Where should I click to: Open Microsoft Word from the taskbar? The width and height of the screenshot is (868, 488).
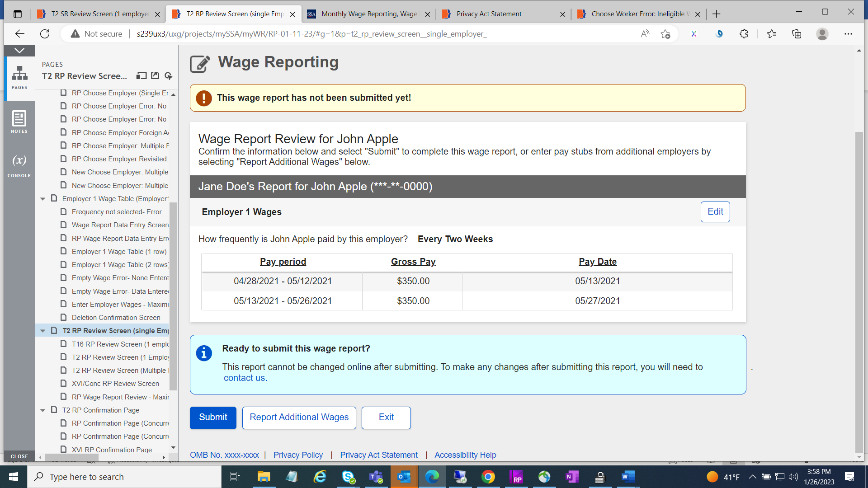tap(628, 477)
